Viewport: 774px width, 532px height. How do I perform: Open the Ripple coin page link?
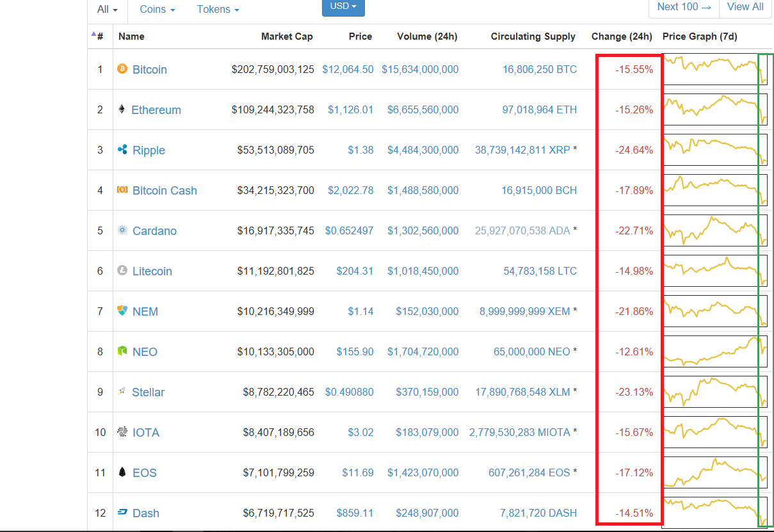pyautogui.click(x=149, y=150)
